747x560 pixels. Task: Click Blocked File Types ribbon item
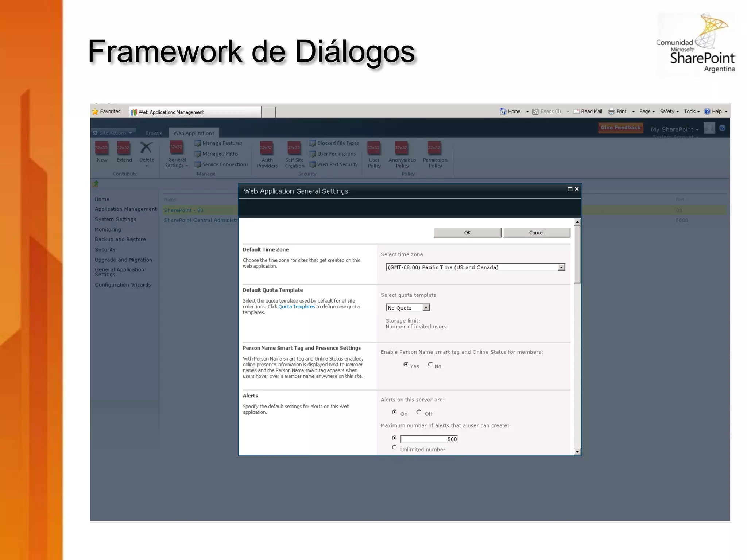(334, 143)
